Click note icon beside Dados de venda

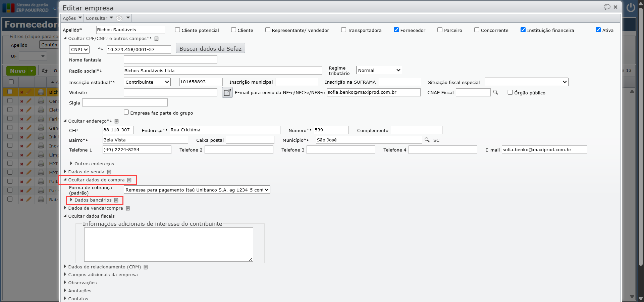109,172
